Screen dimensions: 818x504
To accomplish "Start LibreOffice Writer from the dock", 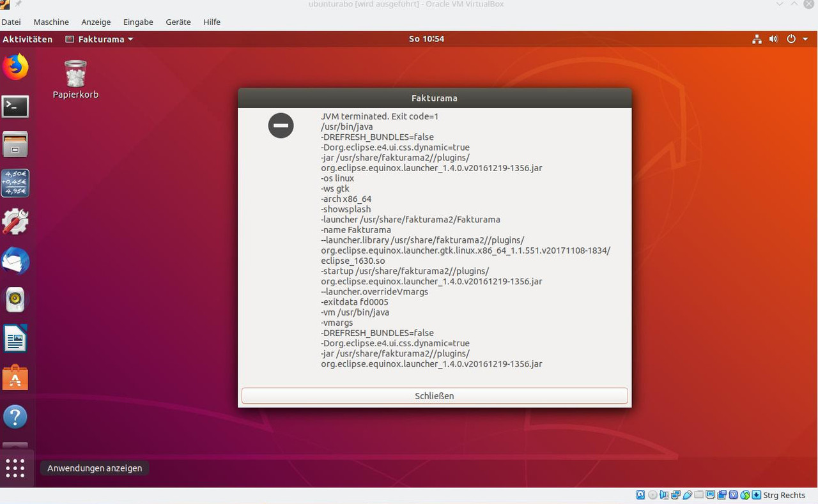I will coord(15,339).
